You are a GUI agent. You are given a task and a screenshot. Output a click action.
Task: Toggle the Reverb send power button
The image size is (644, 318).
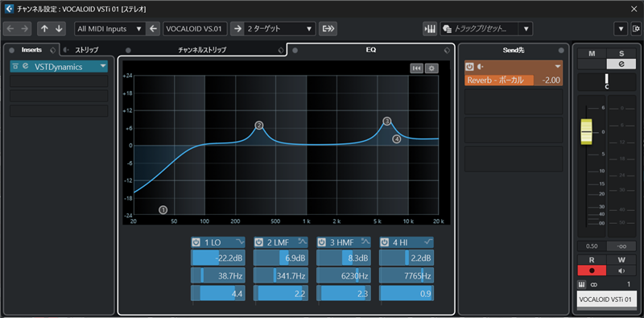(x=470, y=67)
